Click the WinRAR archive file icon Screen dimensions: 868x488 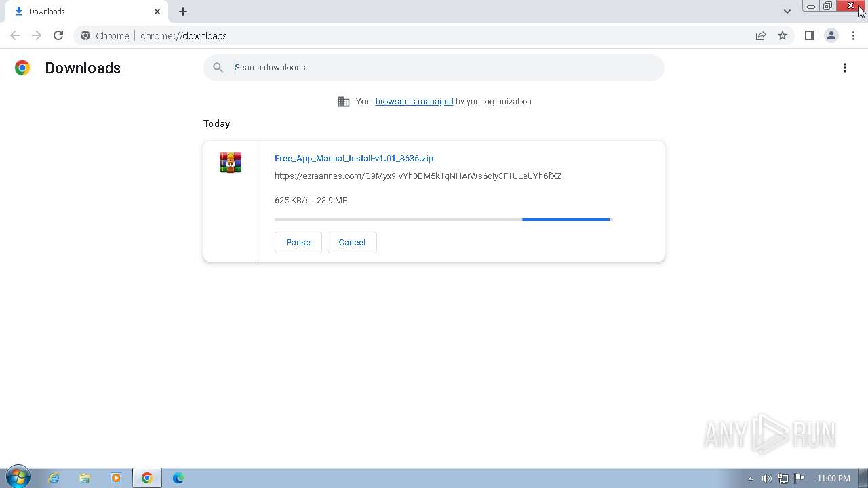tap(231, 163)
